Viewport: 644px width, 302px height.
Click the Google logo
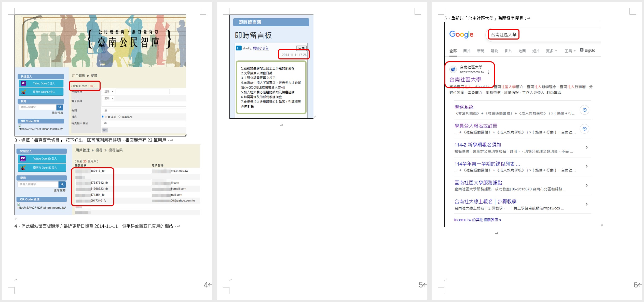tap(461, 34)
